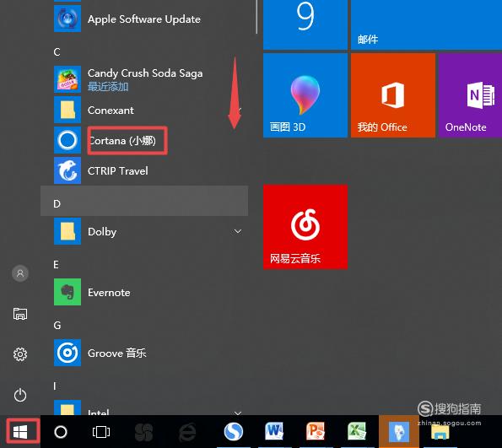Open the power options button
502x448 pixels.
point(20,395)
